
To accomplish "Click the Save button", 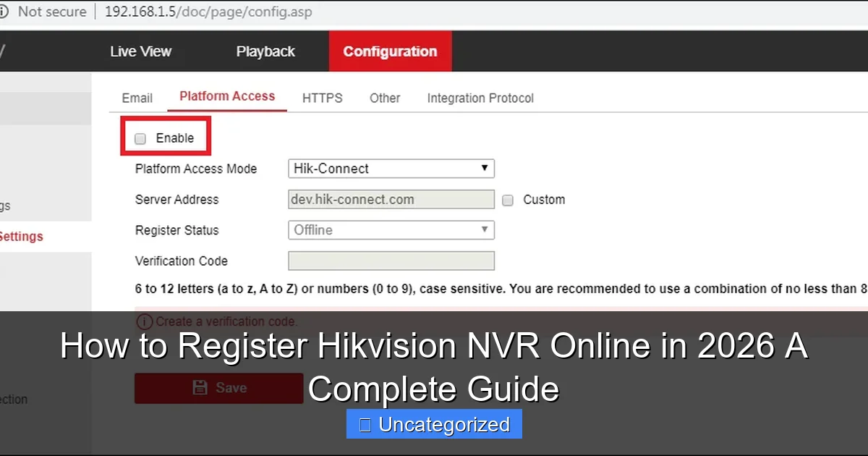I will [x=218, y=388].
